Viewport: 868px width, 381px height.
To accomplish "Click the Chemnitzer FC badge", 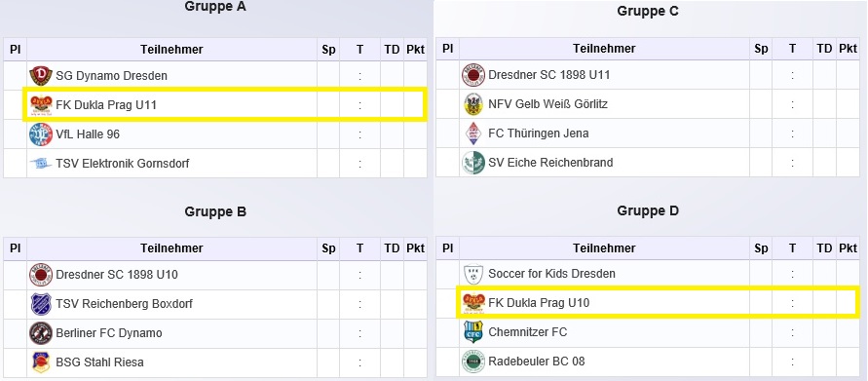I will 473,332.
